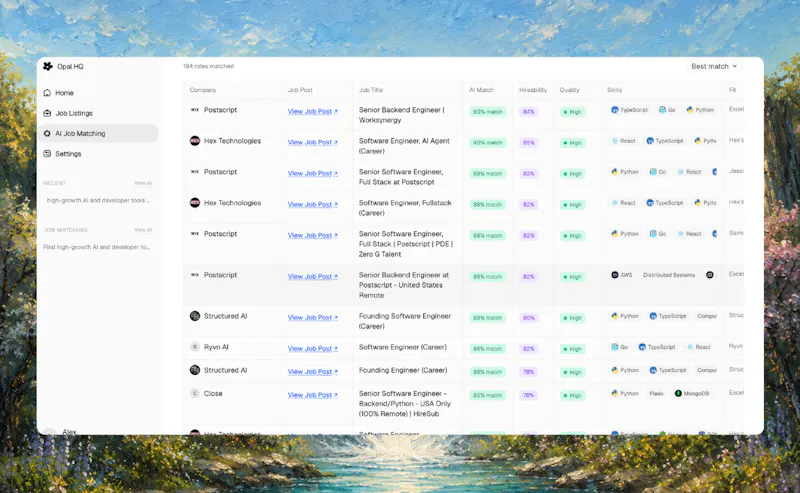Click AWS skill chip in Postscript remote row
The image size is (800, 493).
coord(622,275)
